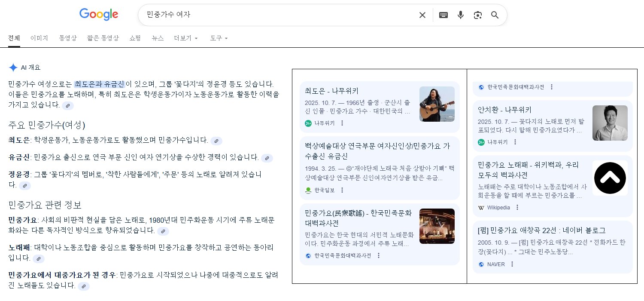
Task: Click the concert stage thumbnail of 민중가요
Action: pyautogui.click(x=437, y=226)
